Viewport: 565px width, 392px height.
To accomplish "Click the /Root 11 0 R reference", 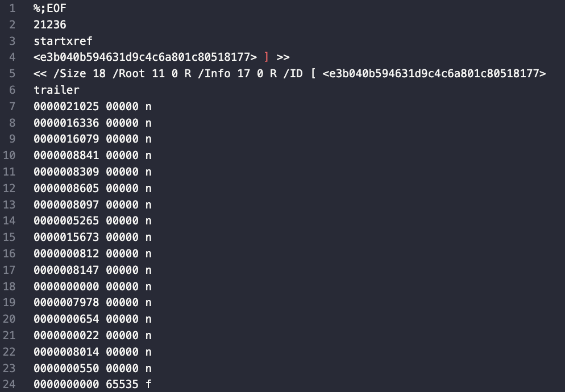I will pos(152,73).
